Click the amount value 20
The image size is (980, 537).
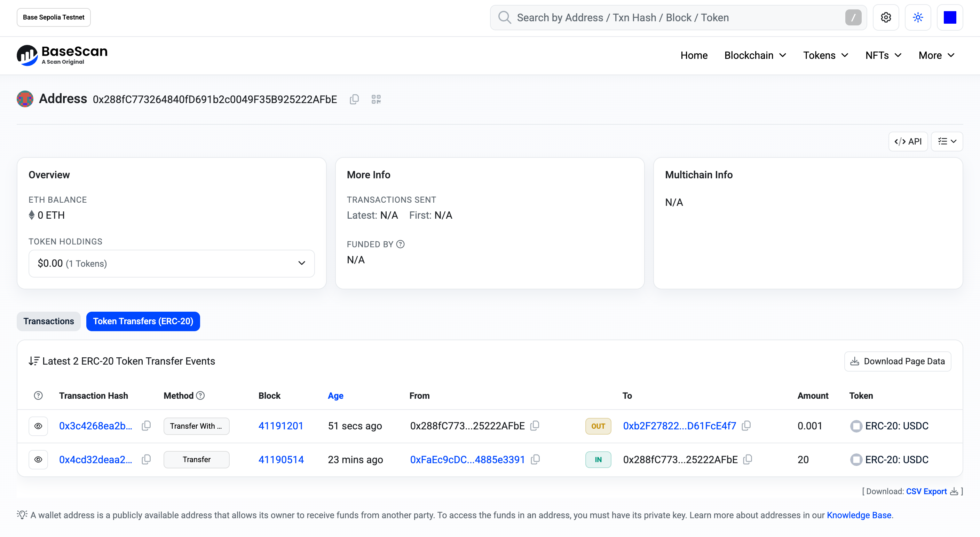click(803, 460)
